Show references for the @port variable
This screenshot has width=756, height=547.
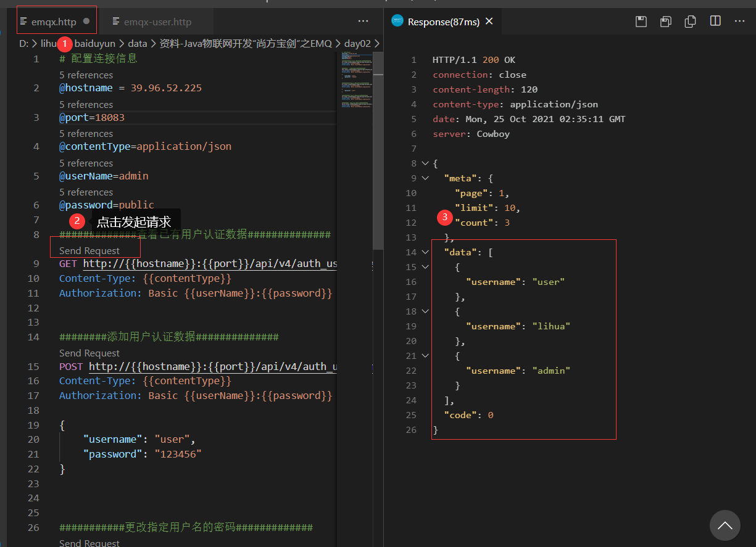(x=86, y=104)
